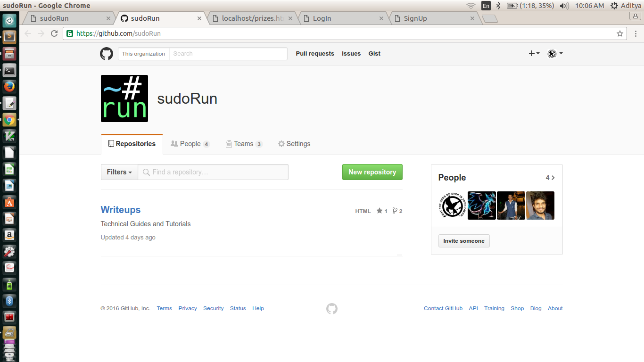
Task: Open the Contact GitHub link
Action: 443,308
